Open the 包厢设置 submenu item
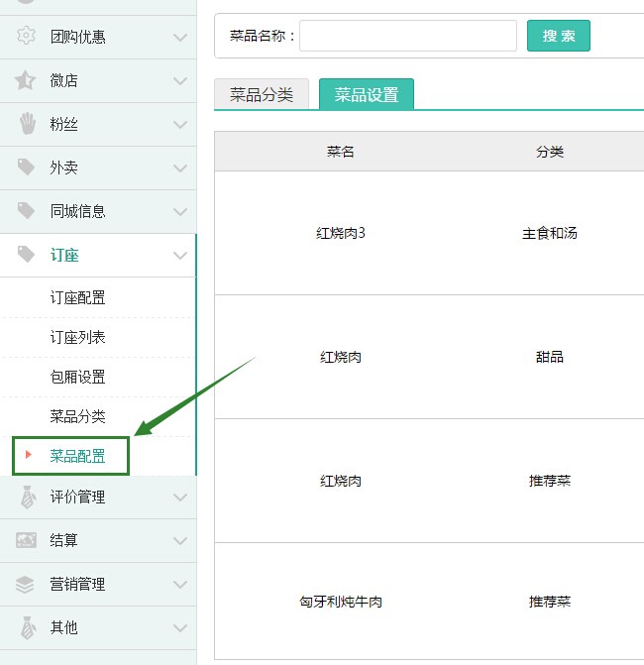644x665 pixels. pyautogui.click(x=77, y=377)
